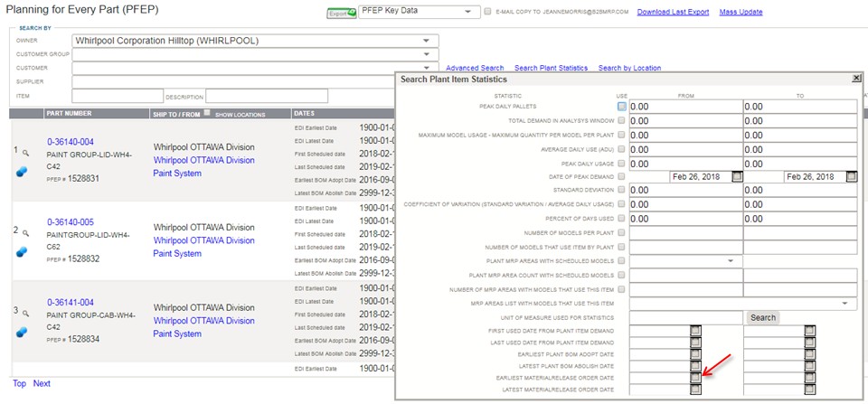Open From calendar for Last Used Date
Viewport: 868px width, 404px height.
(x=696, y=342)
